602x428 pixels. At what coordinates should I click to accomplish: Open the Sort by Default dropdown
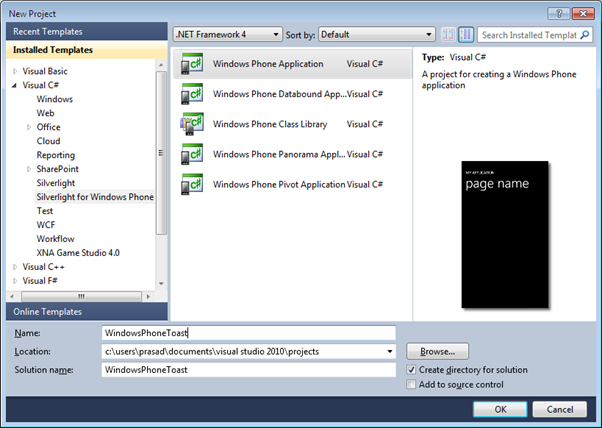tap(377, 35)
